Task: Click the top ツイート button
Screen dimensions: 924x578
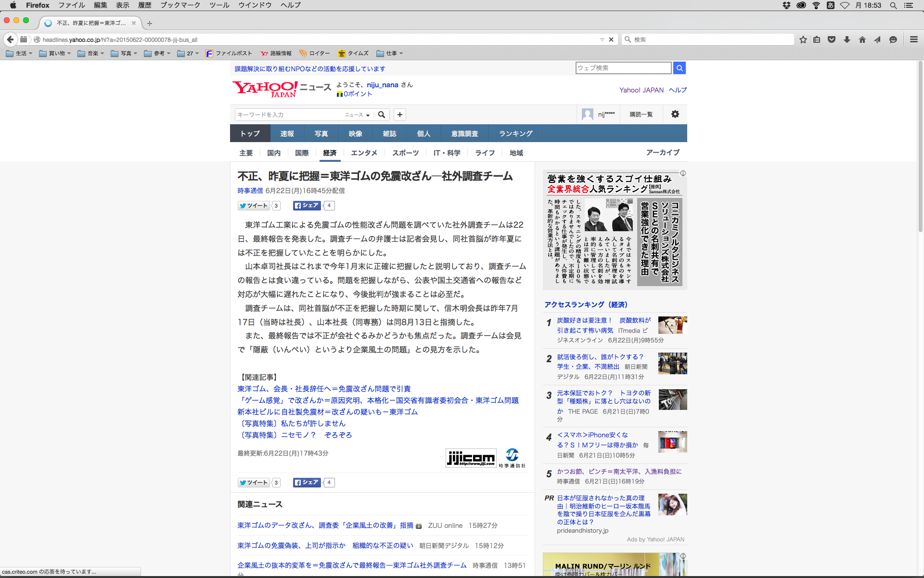Action: pos(254,206)
